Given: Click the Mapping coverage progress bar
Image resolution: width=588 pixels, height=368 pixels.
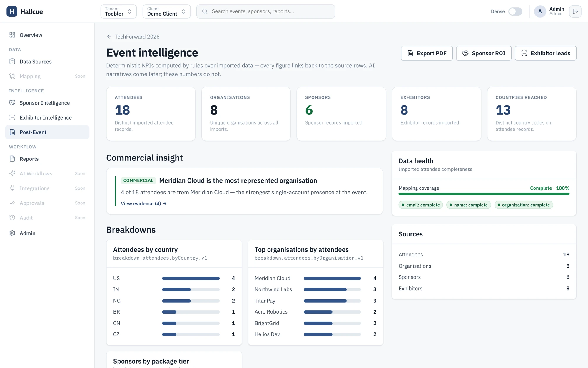Looking at the screenshot, I should click(x=484, y=194).
